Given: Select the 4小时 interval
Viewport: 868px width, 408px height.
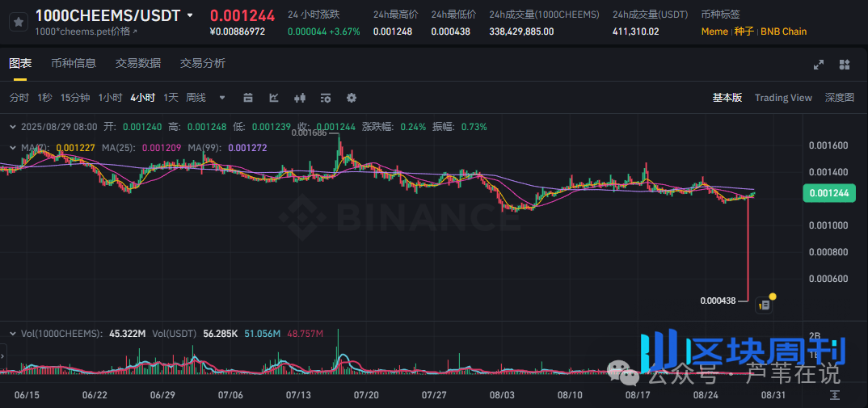Looking at the screenshot, I should click(143, 98).
